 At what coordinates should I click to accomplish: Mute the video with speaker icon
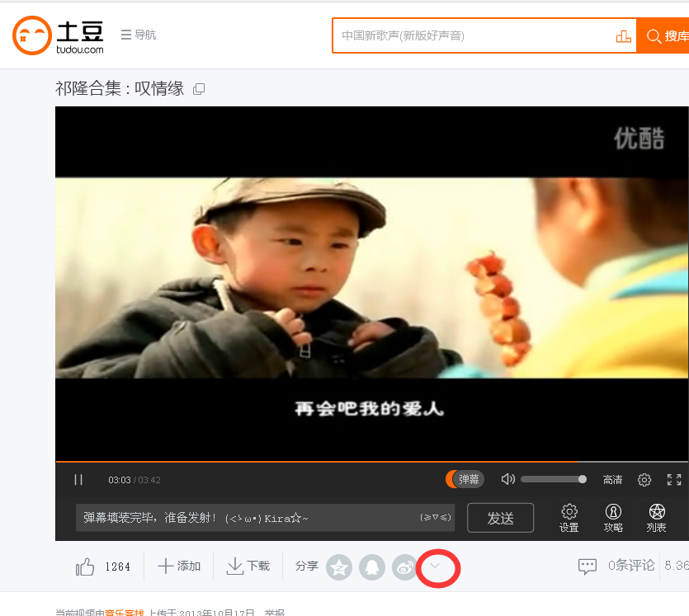coord(508,479)
